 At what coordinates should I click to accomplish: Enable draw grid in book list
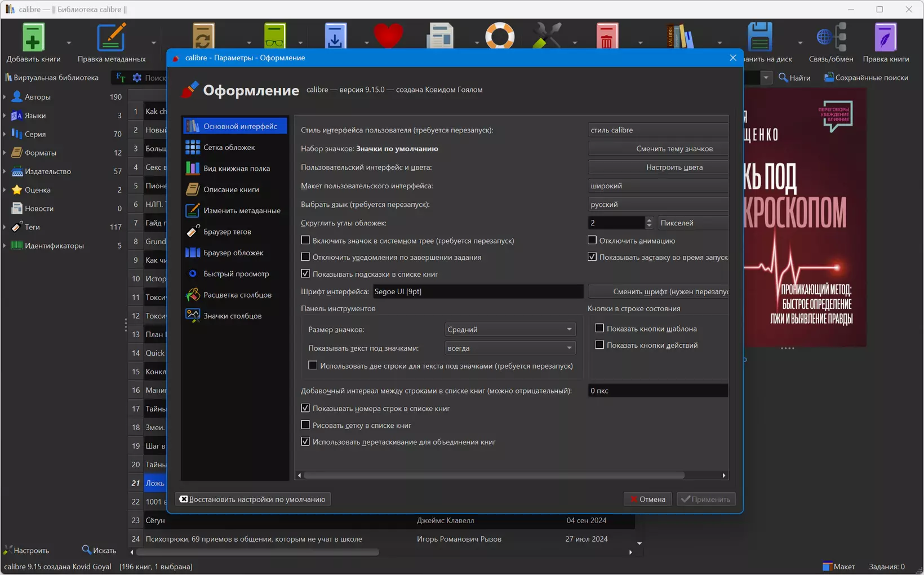(x=305, y=425)
